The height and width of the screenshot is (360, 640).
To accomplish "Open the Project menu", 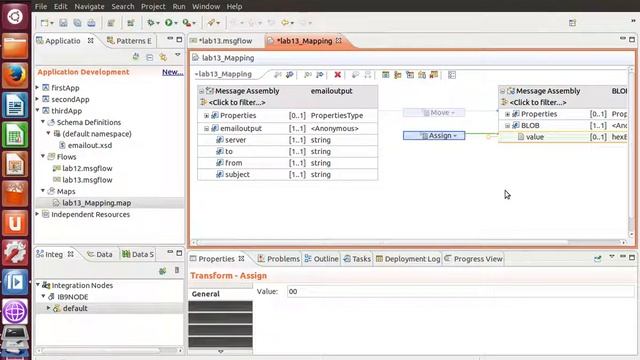I will coord(153,7).
